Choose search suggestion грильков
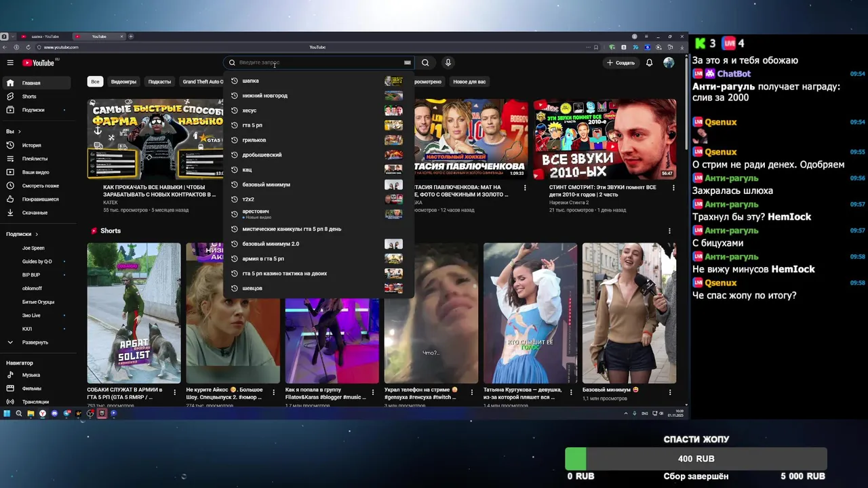The image size is (868, 488). [x=317, y=140]
